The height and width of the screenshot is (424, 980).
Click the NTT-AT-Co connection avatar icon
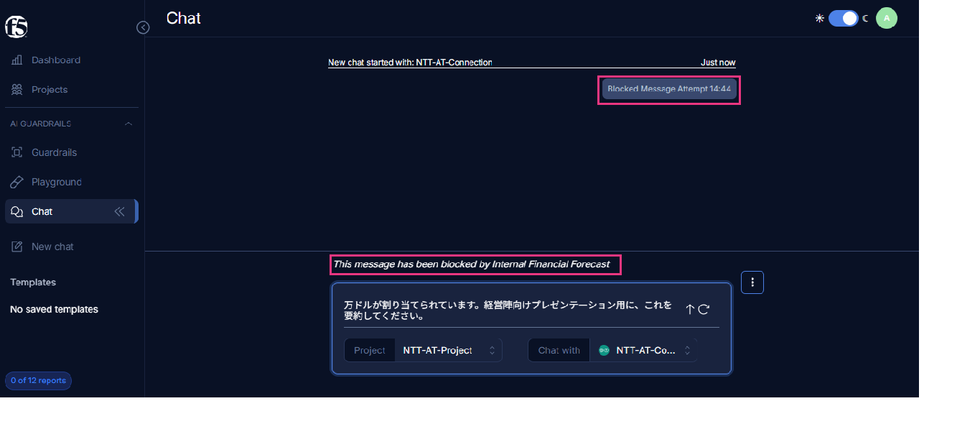(x=604, y=351)
